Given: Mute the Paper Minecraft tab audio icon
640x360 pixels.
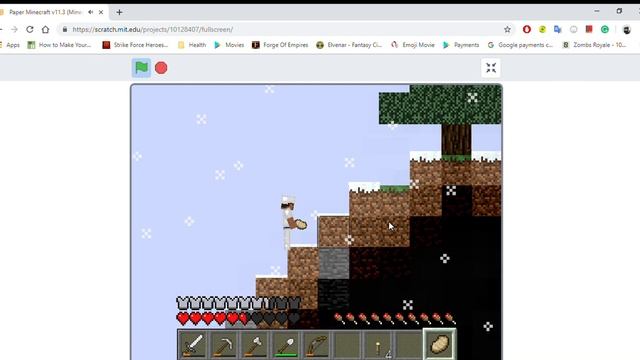Looking at the screenshot, I should tap(91, 12).
